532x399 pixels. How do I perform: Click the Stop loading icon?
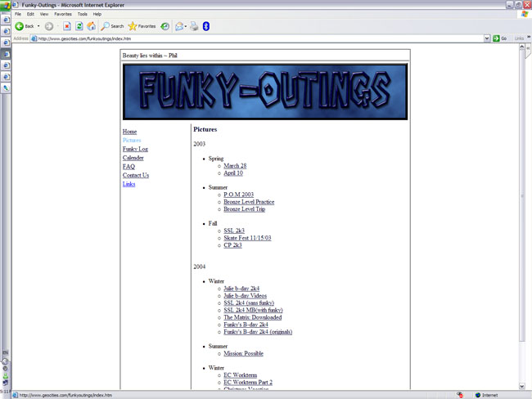[x=67, y=26]
